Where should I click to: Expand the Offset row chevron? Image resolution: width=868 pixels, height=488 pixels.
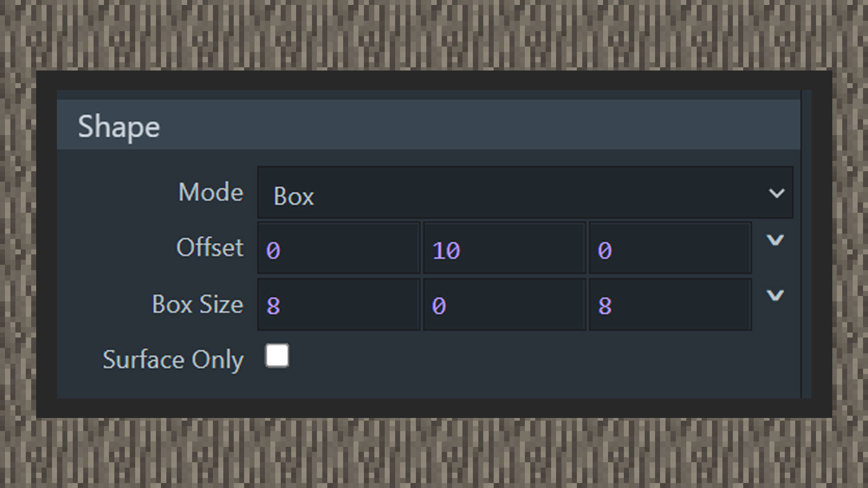click(x=775, y=240)
